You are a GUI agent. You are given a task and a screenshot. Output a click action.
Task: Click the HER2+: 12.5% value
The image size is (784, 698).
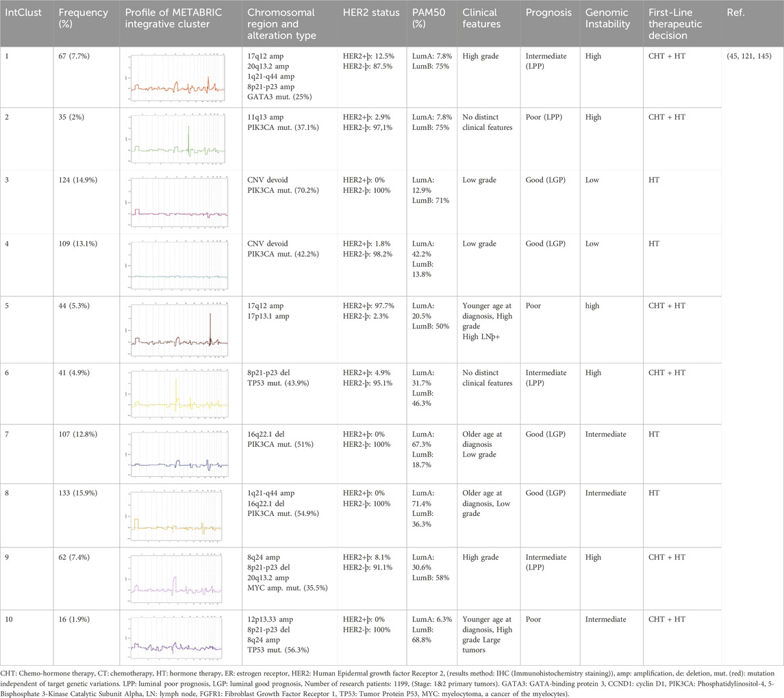coord(368,56)
